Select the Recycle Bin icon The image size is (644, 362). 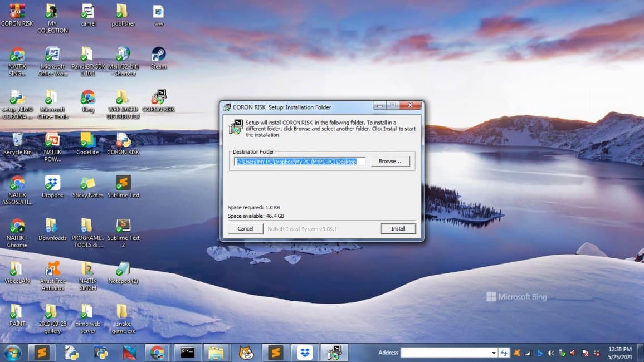(17, 144)
